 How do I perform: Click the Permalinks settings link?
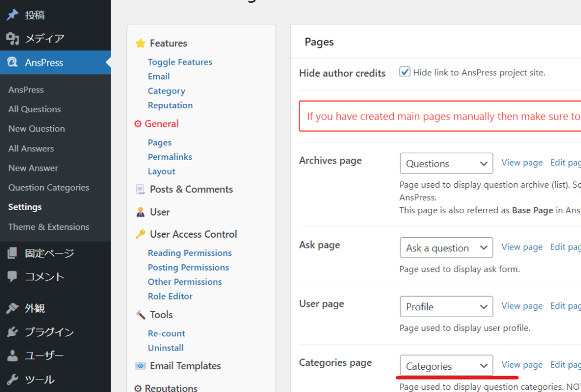click(170, 157)
